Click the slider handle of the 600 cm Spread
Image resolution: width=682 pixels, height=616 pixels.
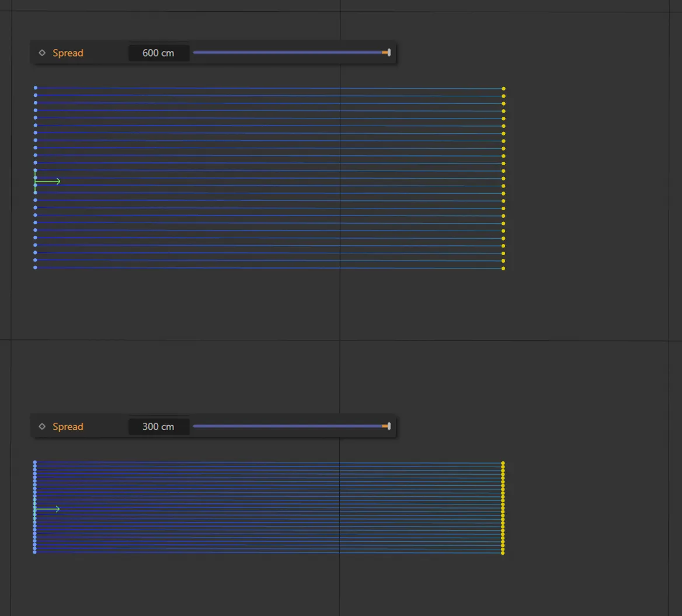click(388, 53)
